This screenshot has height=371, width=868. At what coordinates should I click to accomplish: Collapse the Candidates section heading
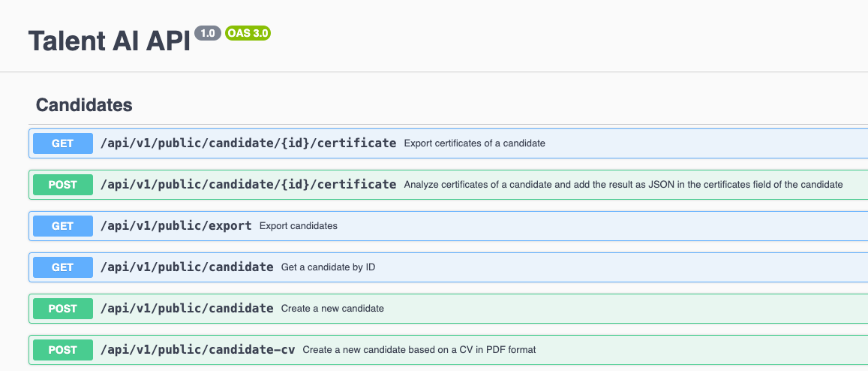point(84,105)
